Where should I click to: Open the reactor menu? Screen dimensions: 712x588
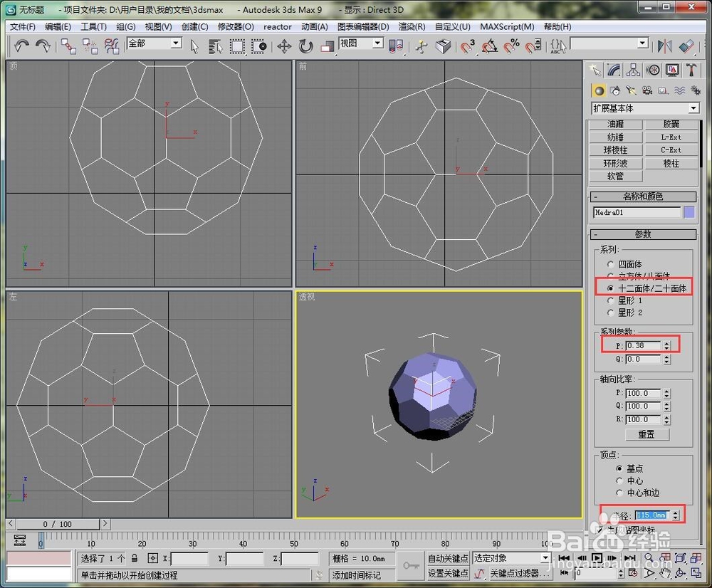click(278, 27)
